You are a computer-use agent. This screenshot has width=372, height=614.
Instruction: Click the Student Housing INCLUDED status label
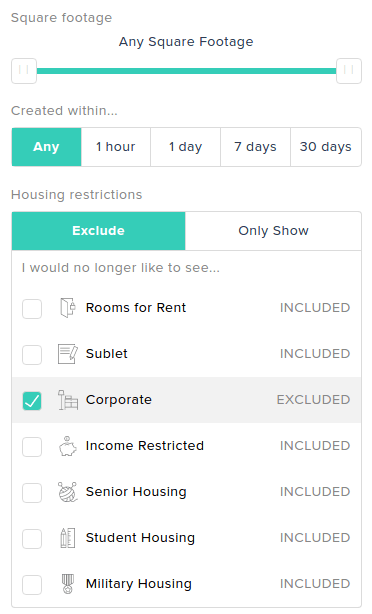pos(315,538)
